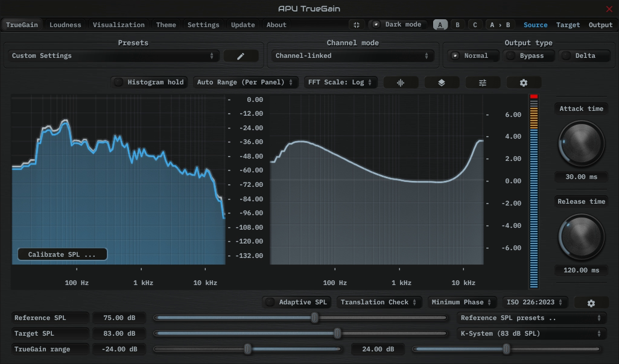Enable Histogram hold
The image size is (619, 364).
coord(150,82)
